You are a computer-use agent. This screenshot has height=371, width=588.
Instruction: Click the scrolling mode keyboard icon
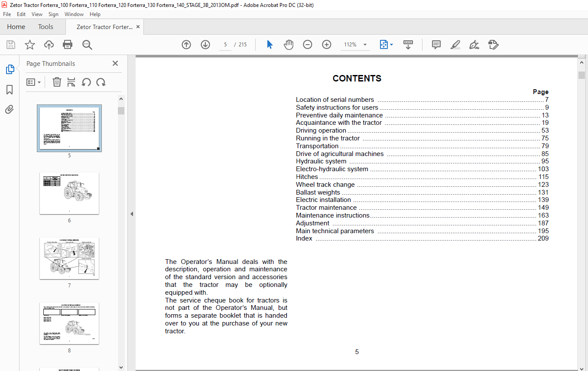408,45
